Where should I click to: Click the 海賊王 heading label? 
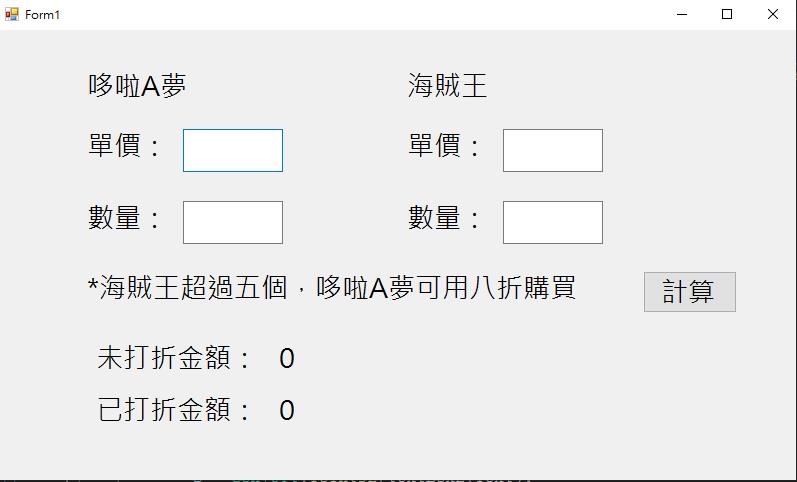[447, 86]
